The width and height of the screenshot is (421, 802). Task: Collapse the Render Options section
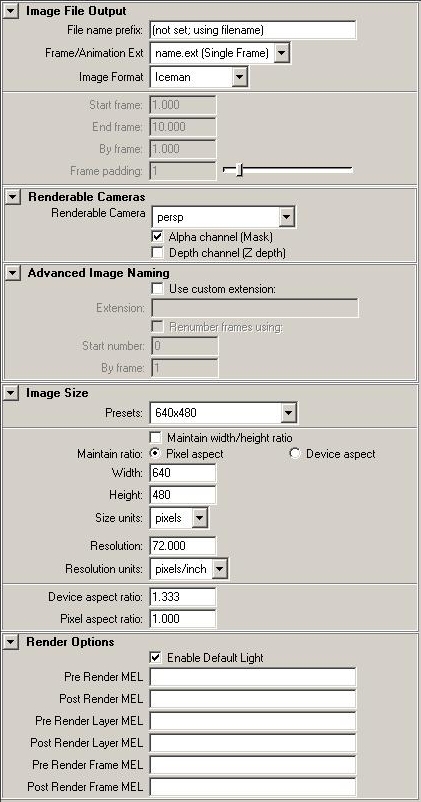pyautogui.click(x=11, y=642)
